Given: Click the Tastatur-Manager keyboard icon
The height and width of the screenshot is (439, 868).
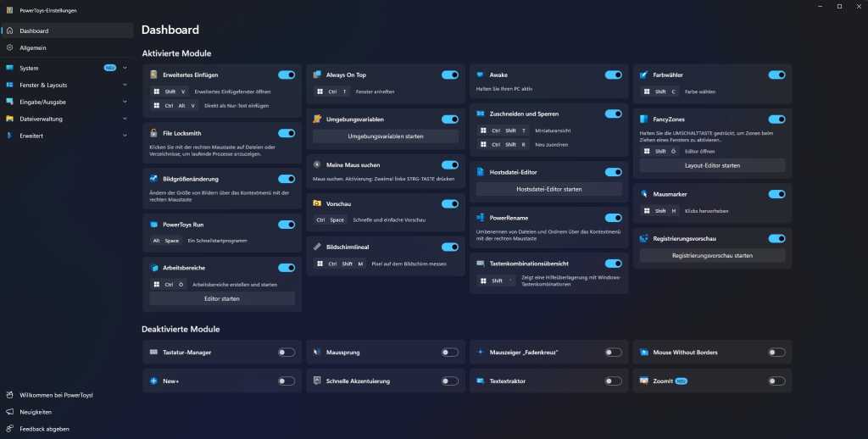Looking at the screenshot, I should (153, 352).
